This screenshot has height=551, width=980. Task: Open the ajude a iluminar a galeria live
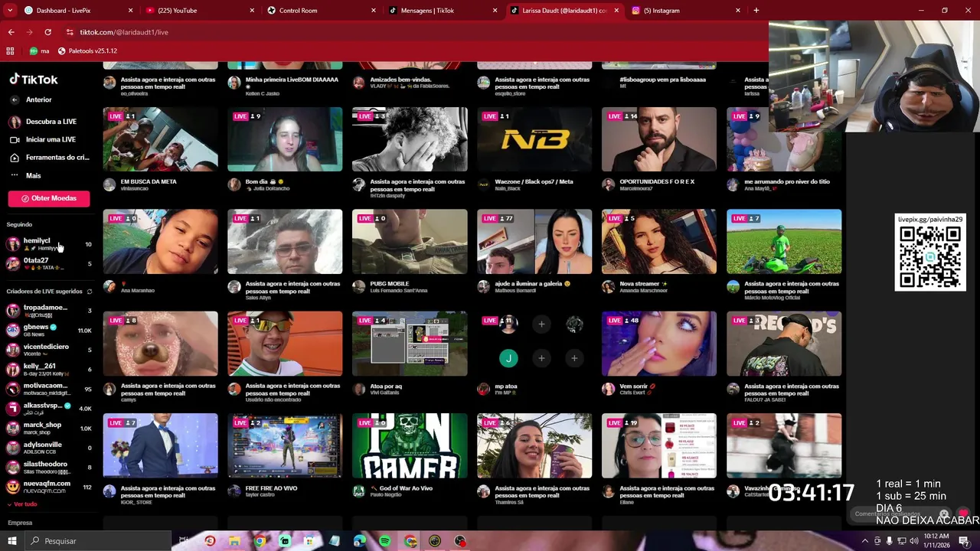click(x=534, y=241)
